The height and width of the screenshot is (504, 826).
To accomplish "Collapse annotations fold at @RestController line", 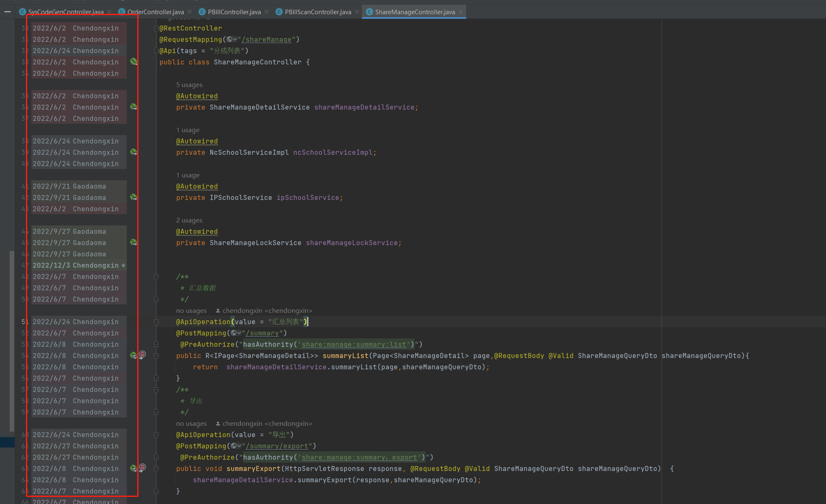I will click(x=156, y=28).
